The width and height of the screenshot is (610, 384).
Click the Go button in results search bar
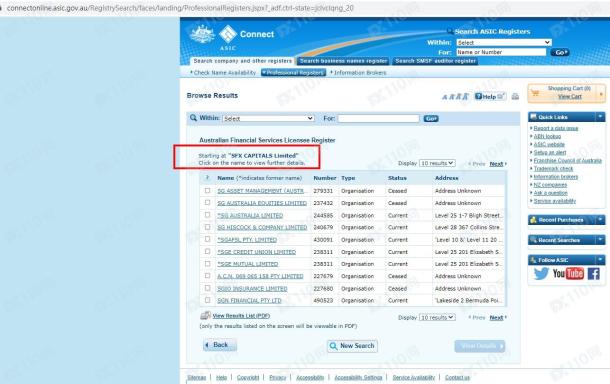click(x=431, y=118)
